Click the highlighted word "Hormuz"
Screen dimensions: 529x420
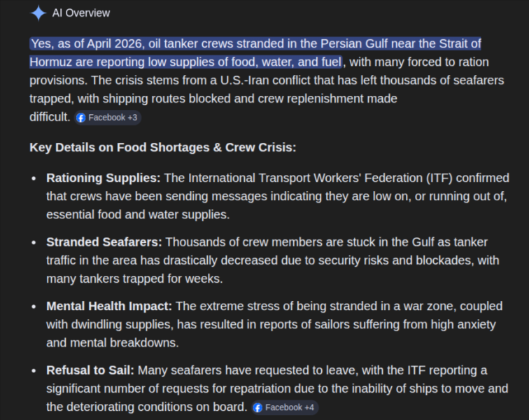point(50,62)
